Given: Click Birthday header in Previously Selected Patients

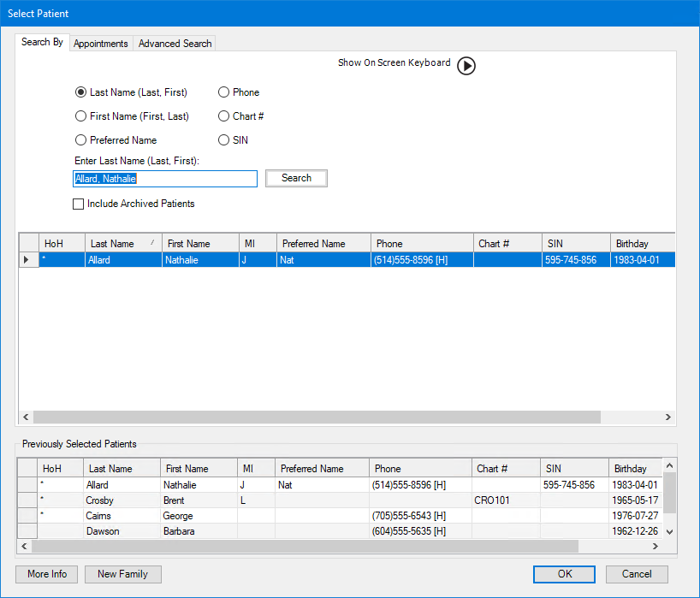Looking at the screenshot, I should [x=635, y=469].
